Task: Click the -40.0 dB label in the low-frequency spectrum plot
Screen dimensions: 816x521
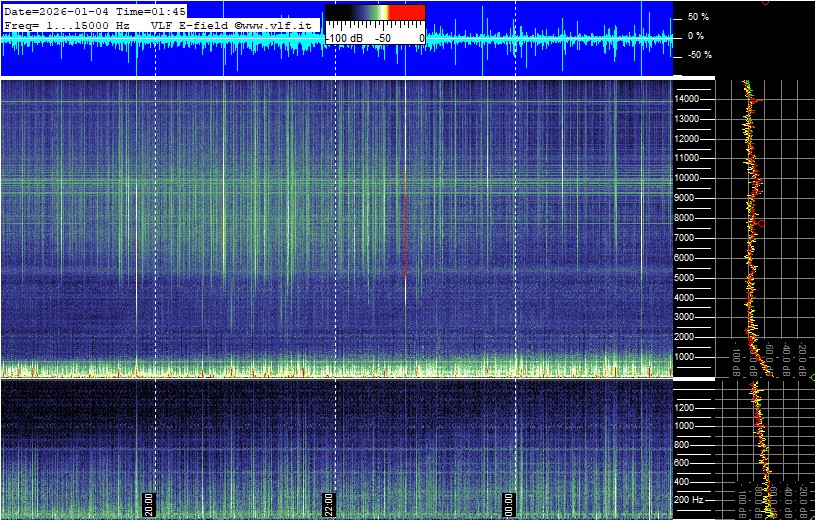Action: (x=788, y=502)
